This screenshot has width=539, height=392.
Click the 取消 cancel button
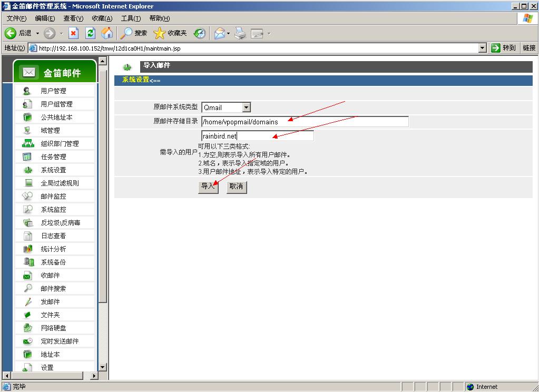click(x=237, y=187)
